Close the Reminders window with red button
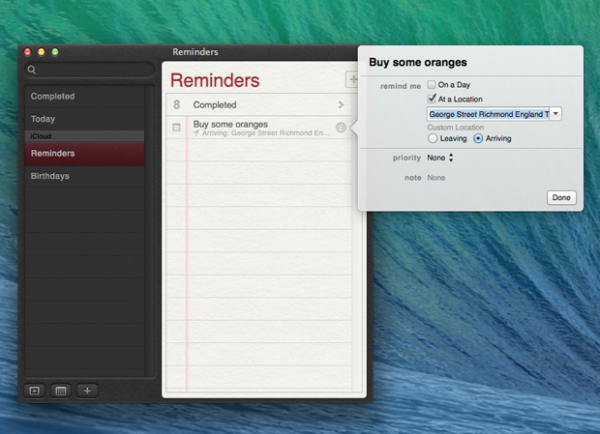Screen dimensions: 600x434 click(x=28, y=52)
